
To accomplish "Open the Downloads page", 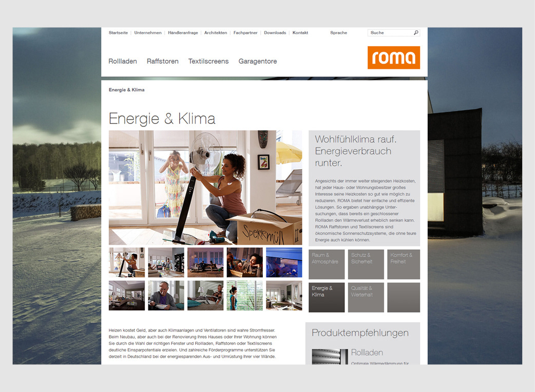I will tap(275, 33).
